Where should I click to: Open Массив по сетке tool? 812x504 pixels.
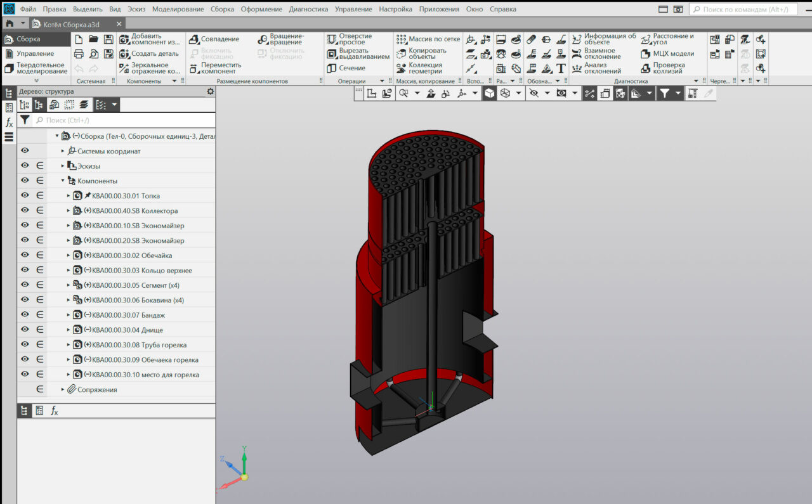pos(428,39)
